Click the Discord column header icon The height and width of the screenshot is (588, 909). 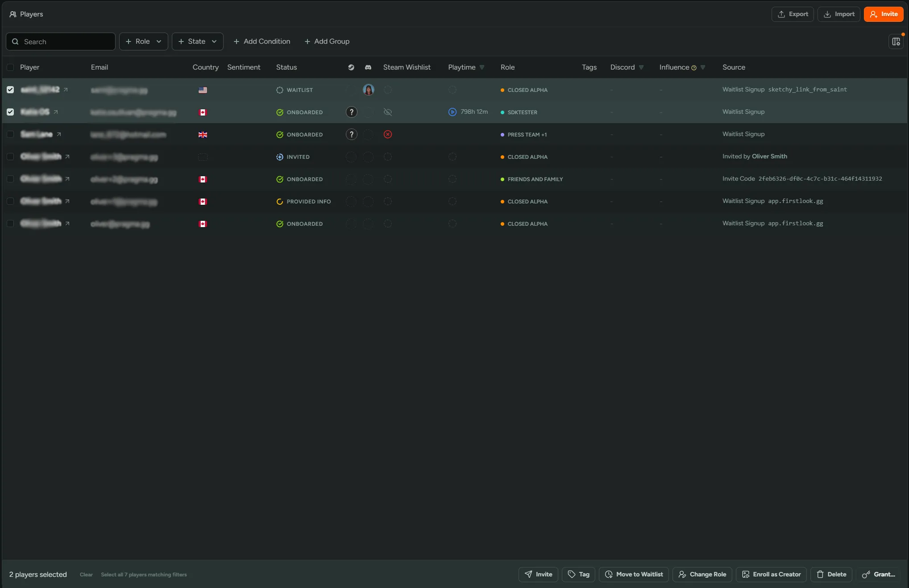tap(368, 67)
